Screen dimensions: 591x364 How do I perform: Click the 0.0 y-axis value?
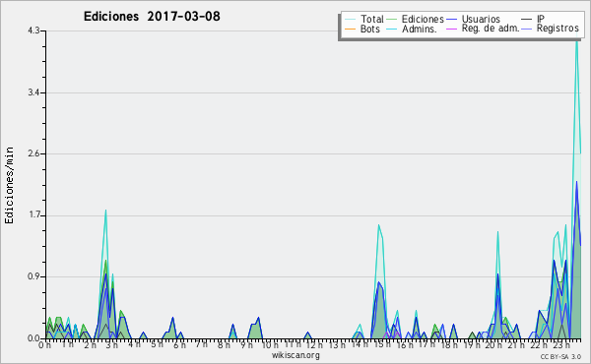coord(33,338)
